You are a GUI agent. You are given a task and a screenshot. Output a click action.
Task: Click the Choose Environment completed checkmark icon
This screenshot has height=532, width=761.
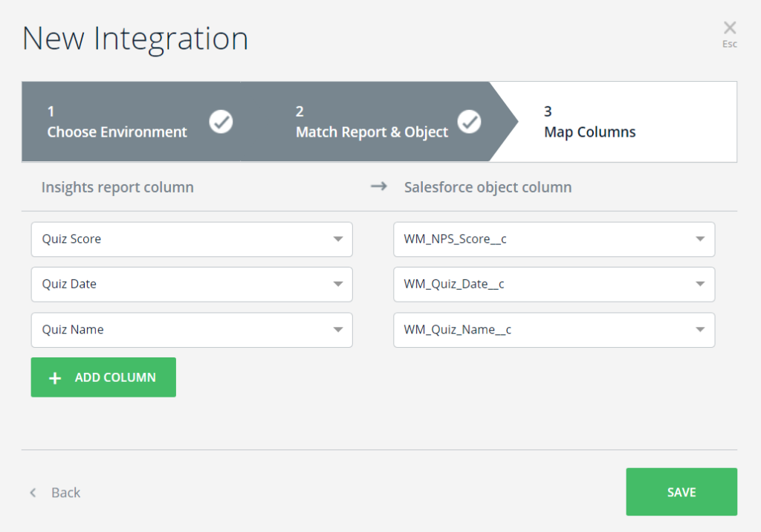(x=221, y=121)
